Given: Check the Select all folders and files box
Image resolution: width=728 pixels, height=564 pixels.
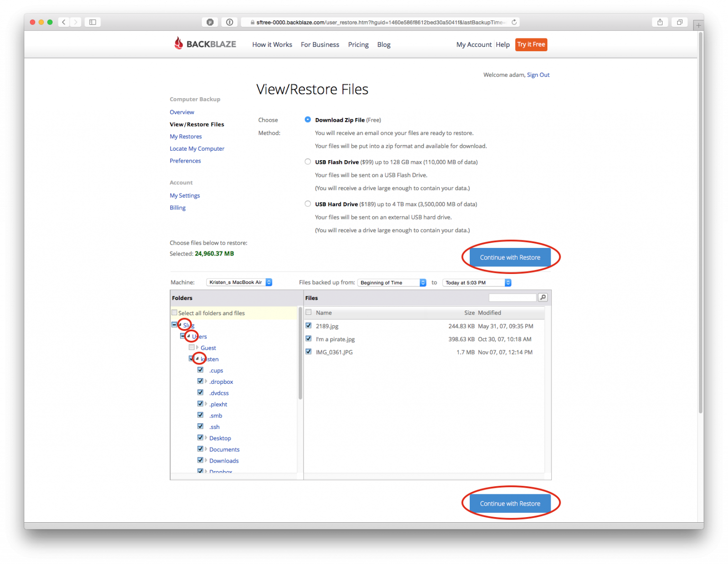Looking at the screenshot, I should [x=174, y=312].
